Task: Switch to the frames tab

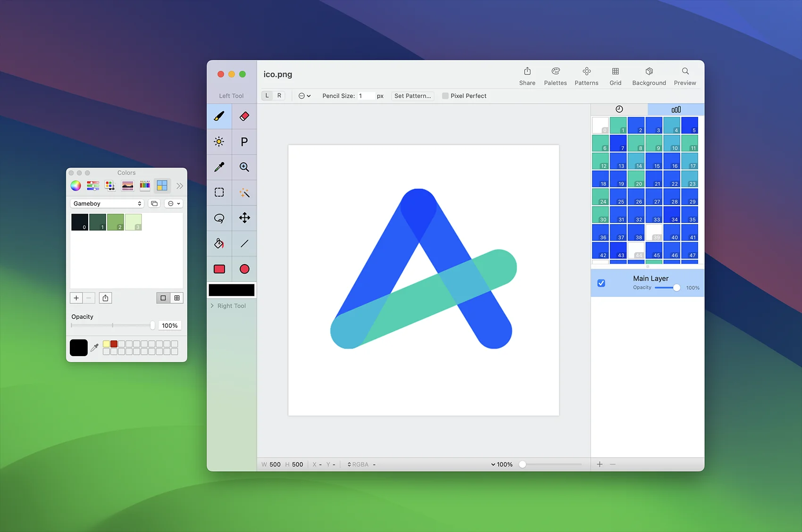Action: [x=676, y=109]
